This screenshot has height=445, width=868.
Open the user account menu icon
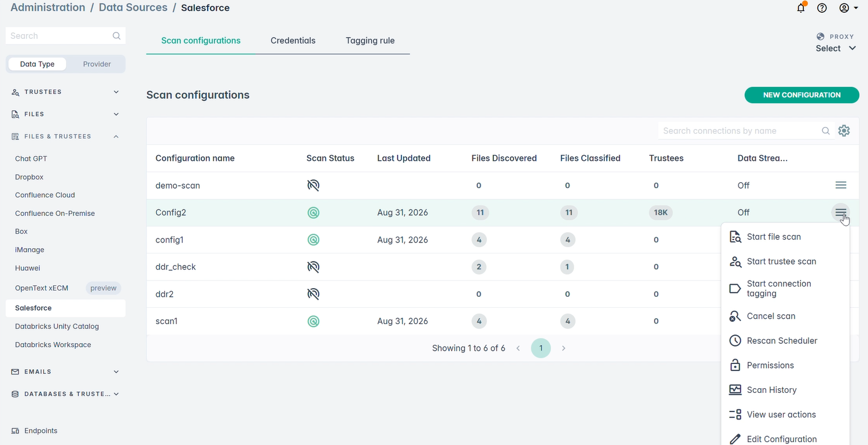848,8
